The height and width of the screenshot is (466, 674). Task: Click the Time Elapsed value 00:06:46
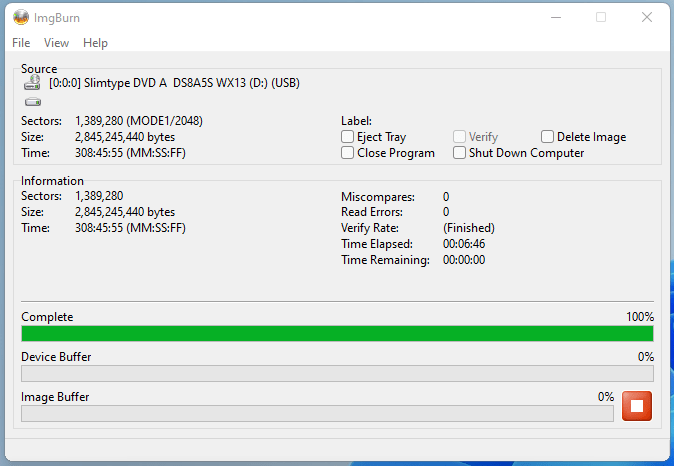click(464, 244)
